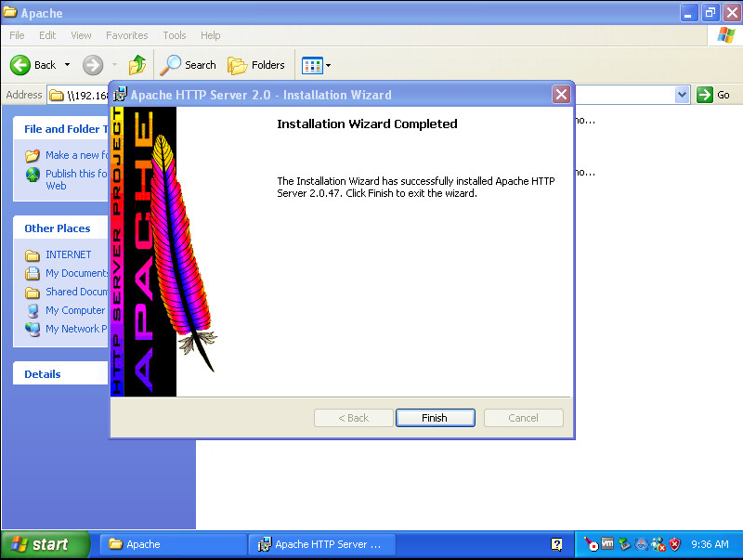This screenshot has height=560, width=743.
Task: Open Search in the Explorer toolbar
Action: (x=189, y=65)
